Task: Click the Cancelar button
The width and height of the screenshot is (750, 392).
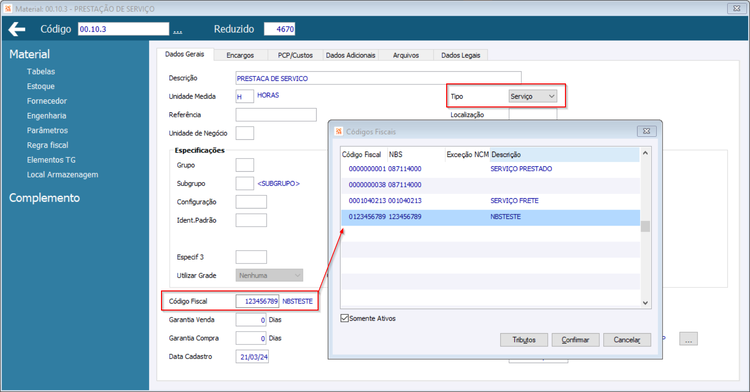Action: coord(627,340)
